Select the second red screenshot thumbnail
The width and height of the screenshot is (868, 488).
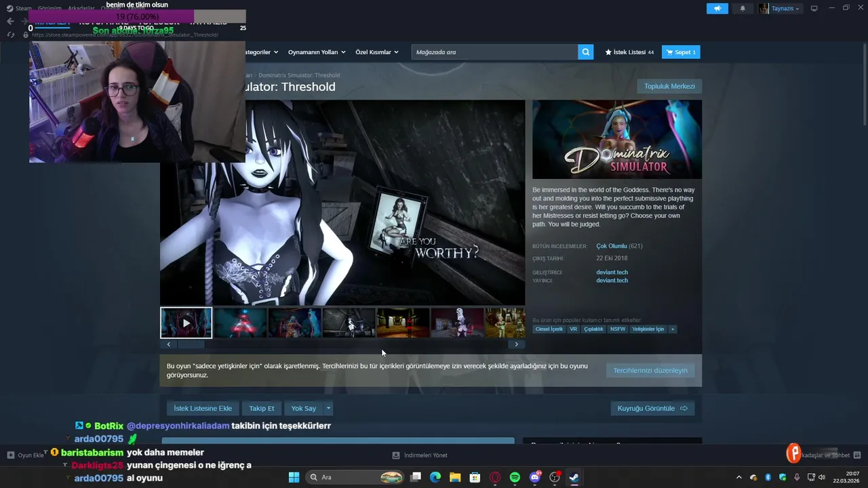tap(241, 323)
